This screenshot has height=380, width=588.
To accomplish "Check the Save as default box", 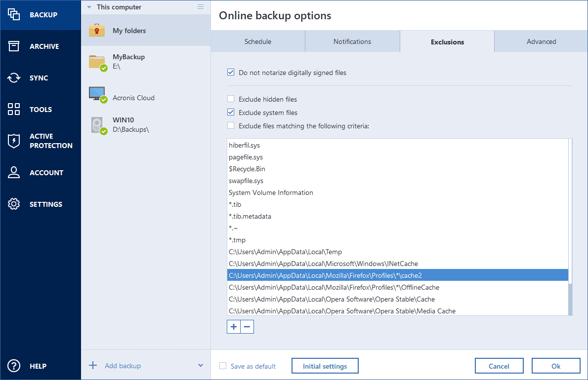I will click(x=223, y=366).
